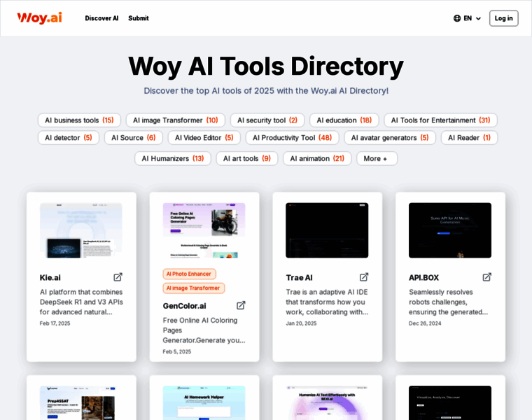The image size is (532, 420).
Task: Click the 'Dec 26, 2024' date
Action: click(425, 323)
